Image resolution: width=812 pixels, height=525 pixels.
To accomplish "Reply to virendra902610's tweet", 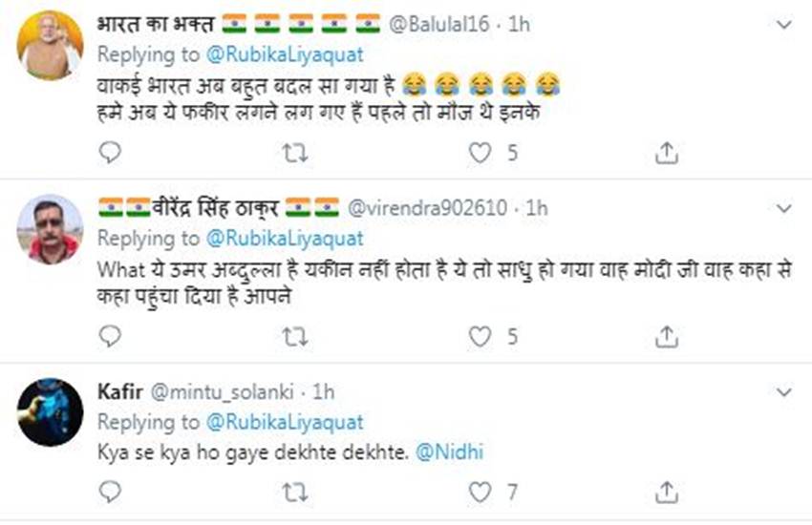I will click(111, 336).
